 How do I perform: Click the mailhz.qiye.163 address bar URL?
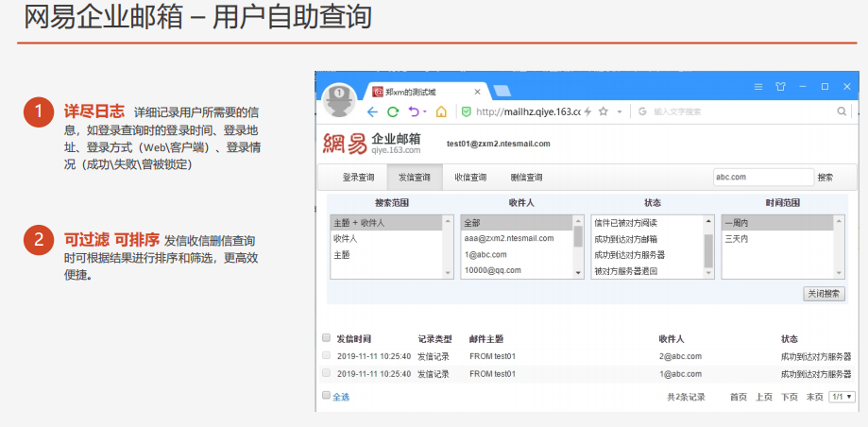(528, 111)
